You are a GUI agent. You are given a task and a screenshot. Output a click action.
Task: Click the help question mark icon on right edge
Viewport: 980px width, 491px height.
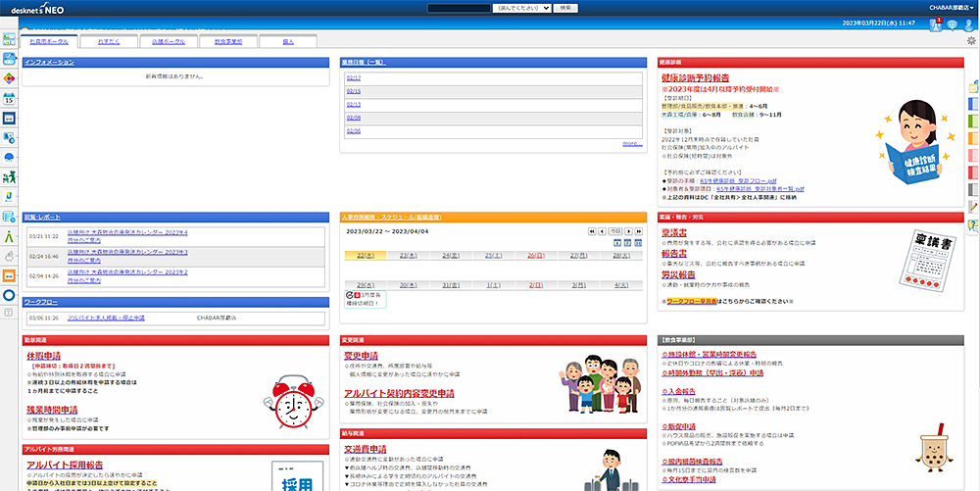point(973,226)
